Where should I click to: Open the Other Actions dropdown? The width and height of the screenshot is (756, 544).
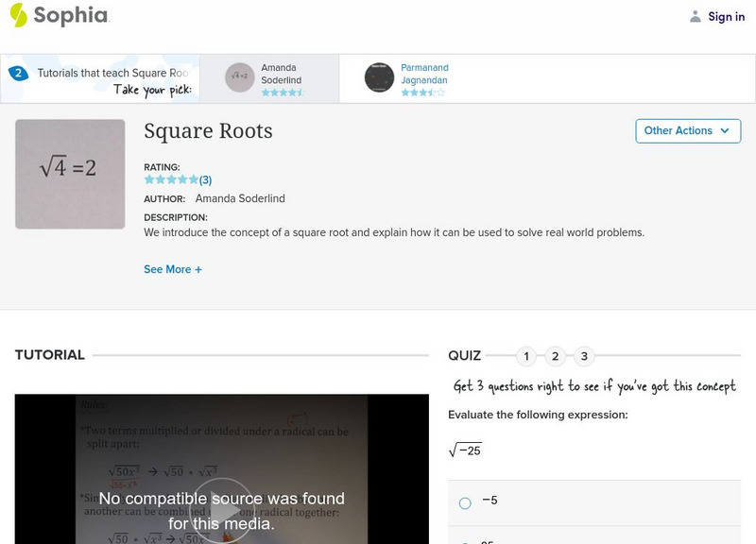tap(688, 131)
